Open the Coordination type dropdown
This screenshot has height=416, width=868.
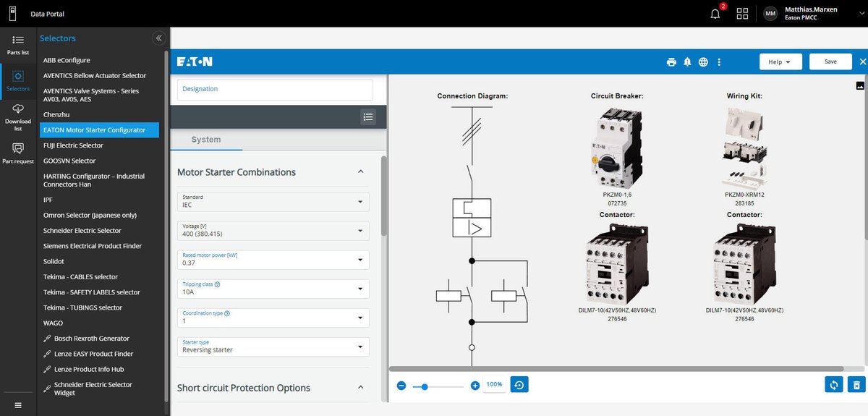pos(273,318)
